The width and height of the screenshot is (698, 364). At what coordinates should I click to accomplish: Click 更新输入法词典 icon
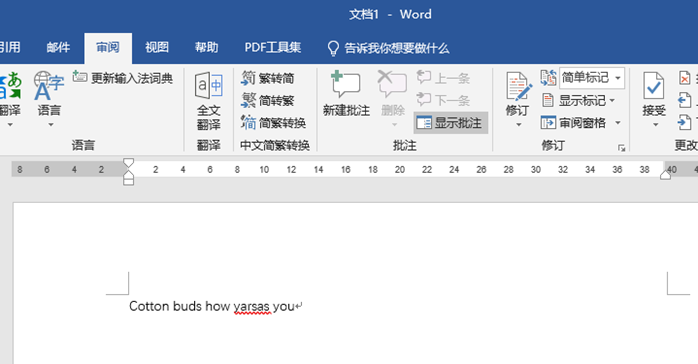point(80,77)
